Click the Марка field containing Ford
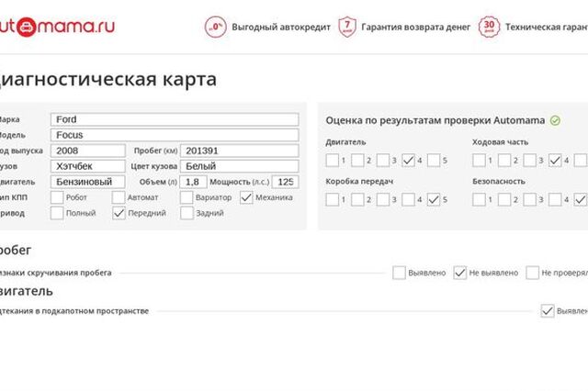 (175, 119)
